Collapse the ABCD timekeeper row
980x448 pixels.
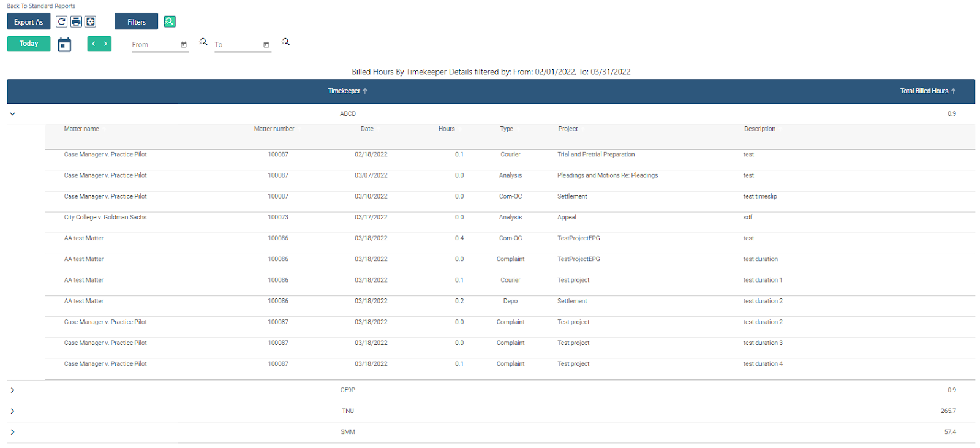tap(12, 113)
